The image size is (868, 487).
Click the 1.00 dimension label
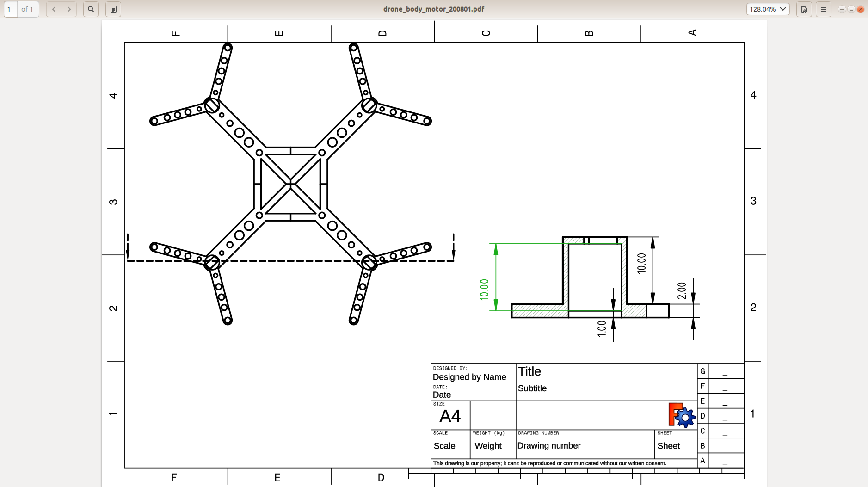point(602,328)
